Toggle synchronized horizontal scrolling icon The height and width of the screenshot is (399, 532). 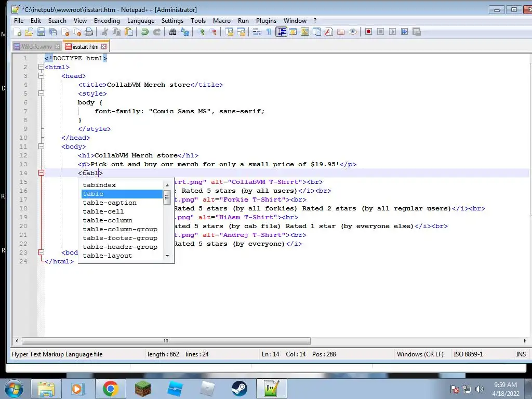[241, 32]
